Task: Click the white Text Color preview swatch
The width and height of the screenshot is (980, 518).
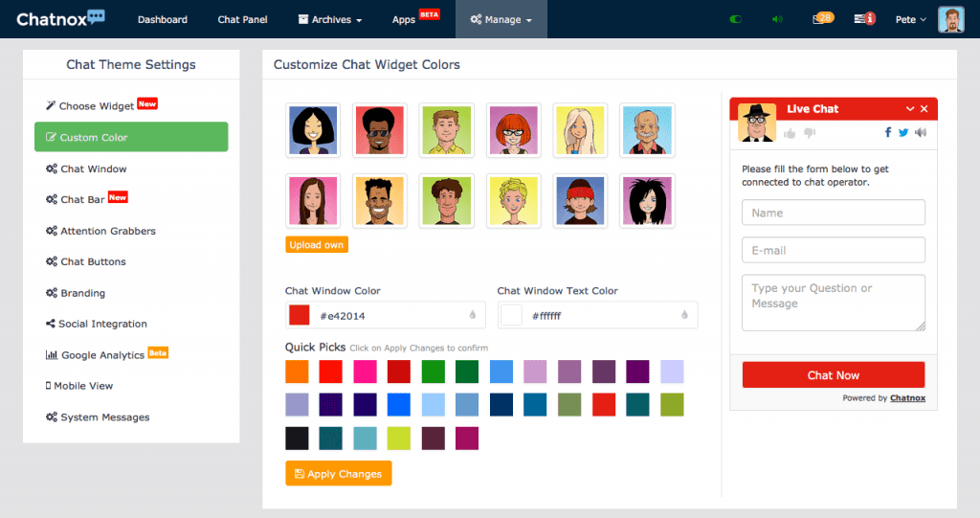Action: point(511,315)
